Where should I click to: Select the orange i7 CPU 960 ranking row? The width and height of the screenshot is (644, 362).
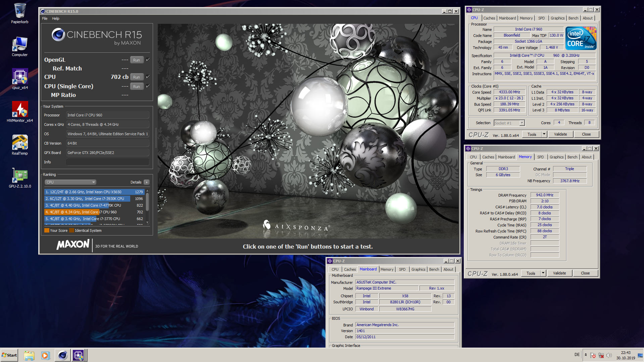[x=94, y=212]
